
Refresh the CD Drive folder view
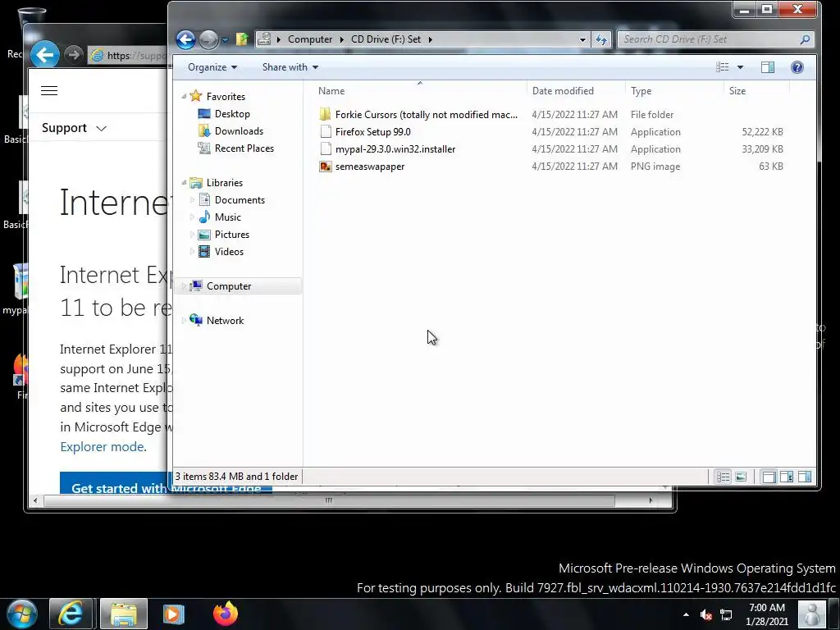pos(601,39)
